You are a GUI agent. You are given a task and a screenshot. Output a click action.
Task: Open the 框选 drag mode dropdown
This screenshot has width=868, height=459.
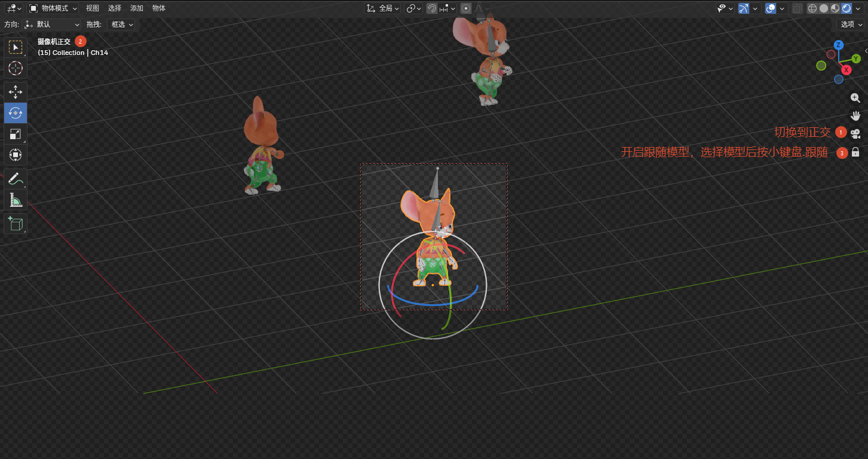coord(121,25)
